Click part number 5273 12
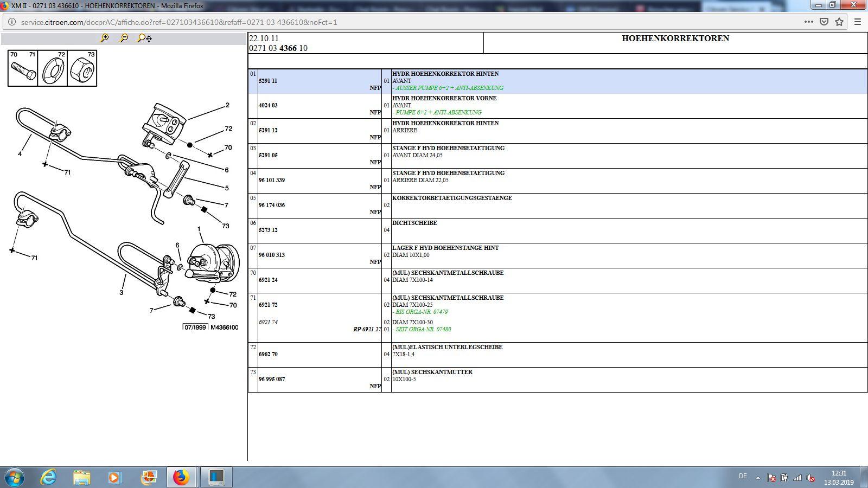Screen dimensions: 868x488 (268, 230)
